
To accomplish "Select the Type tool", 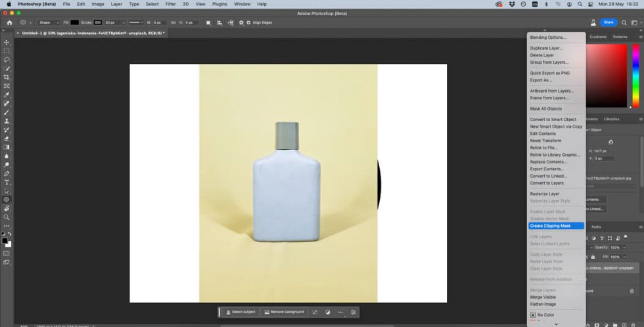I will point(7,182).
